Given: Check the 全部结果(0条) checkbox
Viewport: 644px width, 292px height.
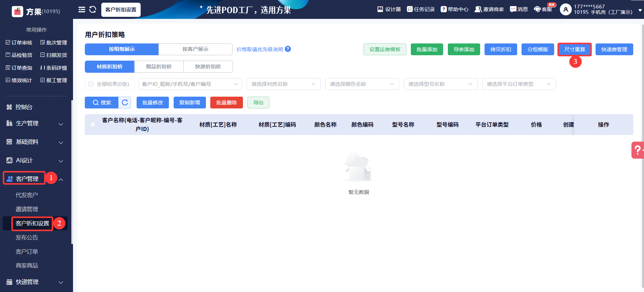Looking at the screenshot, I should pos(91,84).
